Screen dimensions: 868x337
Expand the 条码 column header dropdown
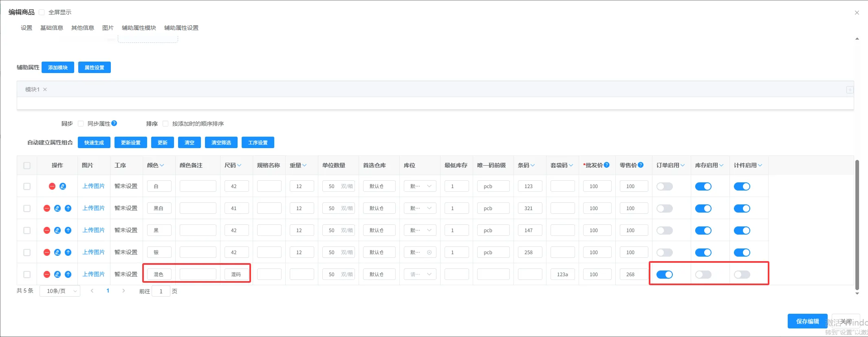pos(533,165)
